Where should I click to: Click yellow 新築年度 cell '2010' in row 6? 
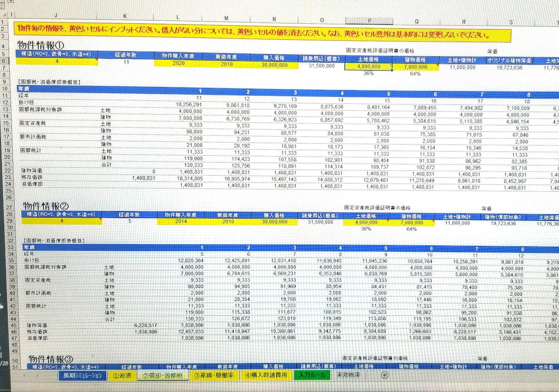[x=226, y=65]
